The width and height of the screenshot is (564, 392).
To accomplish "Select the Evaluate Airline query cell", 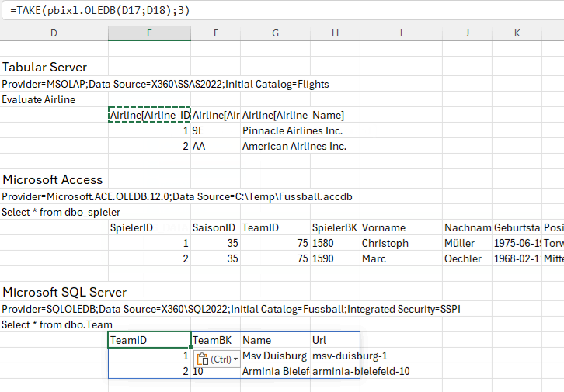I will coord(39,99).
